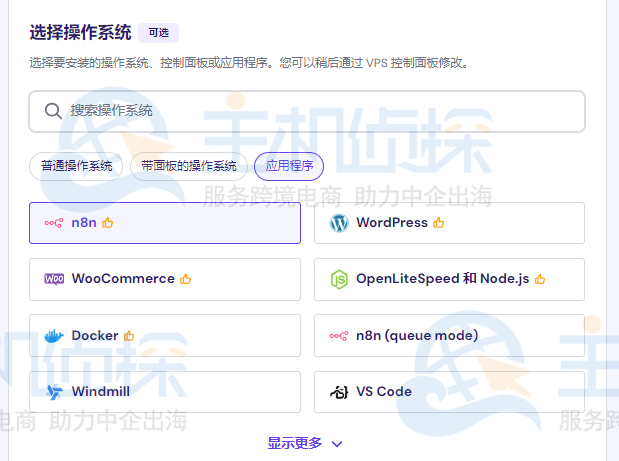Click the thumbs-up icon beside Docker
This screenshot has width=619, height=461.
coord(129,336)
